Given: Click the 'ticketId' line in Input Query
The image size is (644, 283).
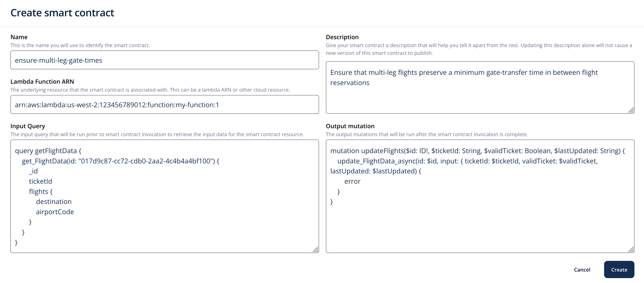Looking at the screenshot, I should 41,181.
